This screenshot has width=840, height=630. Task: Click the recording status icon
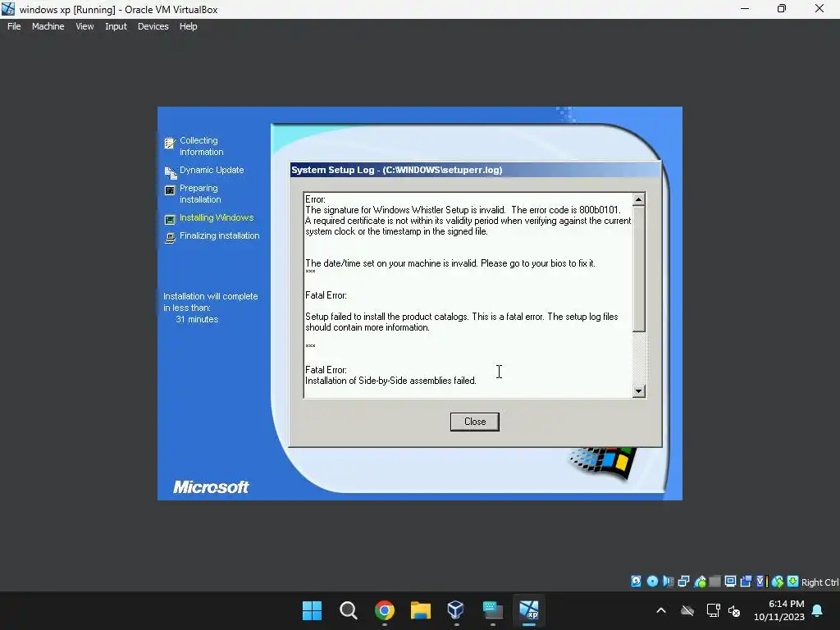pyautogui.click(x=746, y=582)
